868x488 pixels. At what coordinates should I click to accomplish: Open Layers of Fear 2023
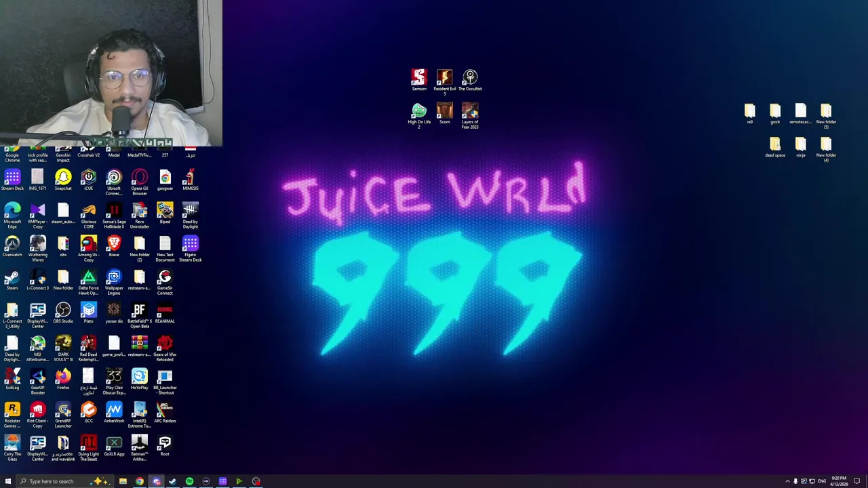pyautogui.click(x=470, y=115)
